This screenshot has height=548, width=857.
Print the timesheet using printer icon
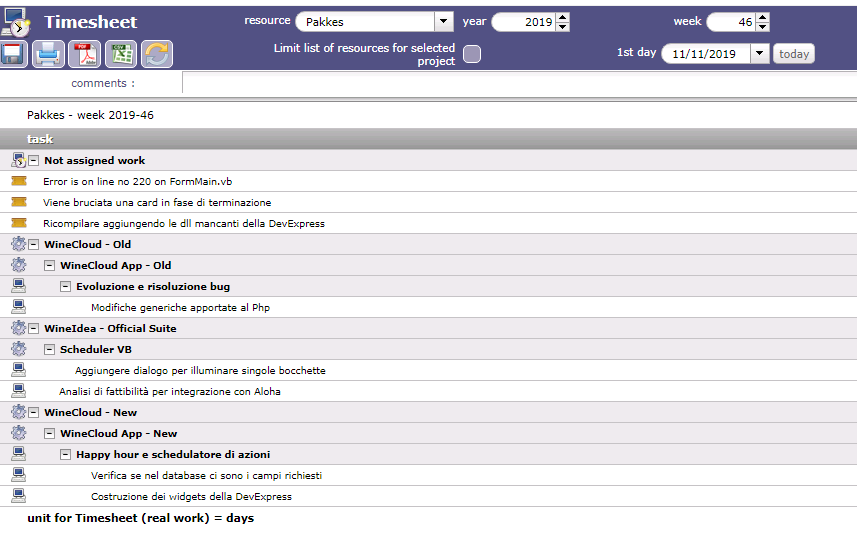point(48,54)
